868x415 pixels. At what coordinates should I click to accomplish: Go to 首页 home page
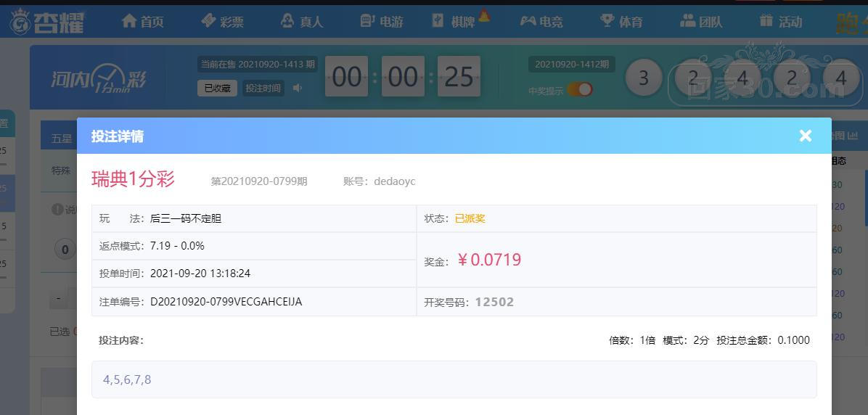point(142,22)
